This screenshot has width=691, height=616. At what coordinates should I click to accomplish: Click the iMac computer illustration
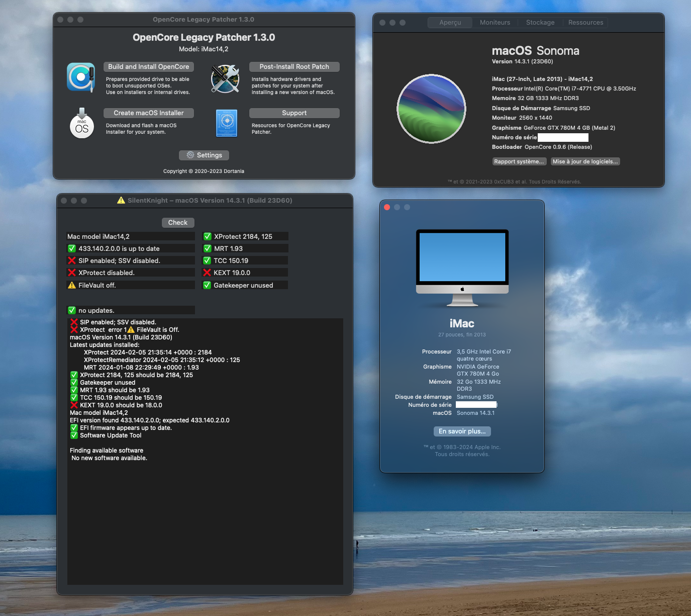(462, 268)
